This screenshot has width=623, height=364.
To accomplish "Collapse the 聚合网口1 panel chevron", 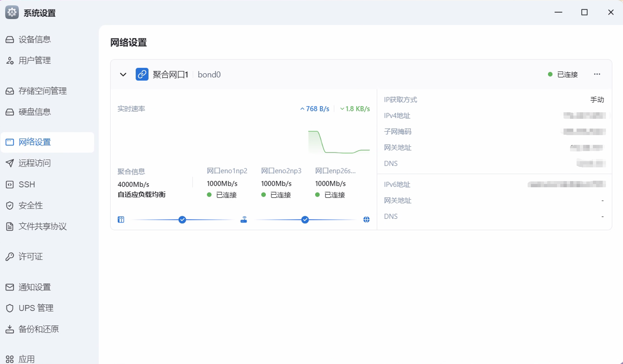I will pyautogui.click(x=123, y=75).
